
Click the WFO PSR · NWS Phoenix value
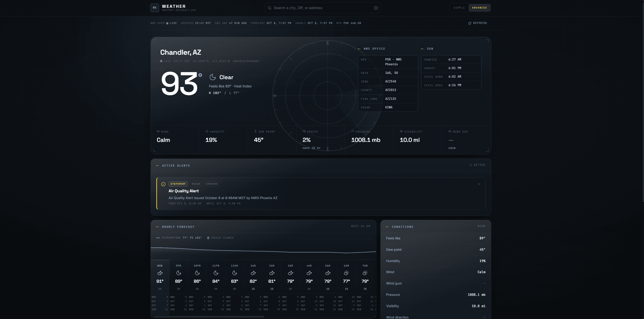[x=393, y=62]
